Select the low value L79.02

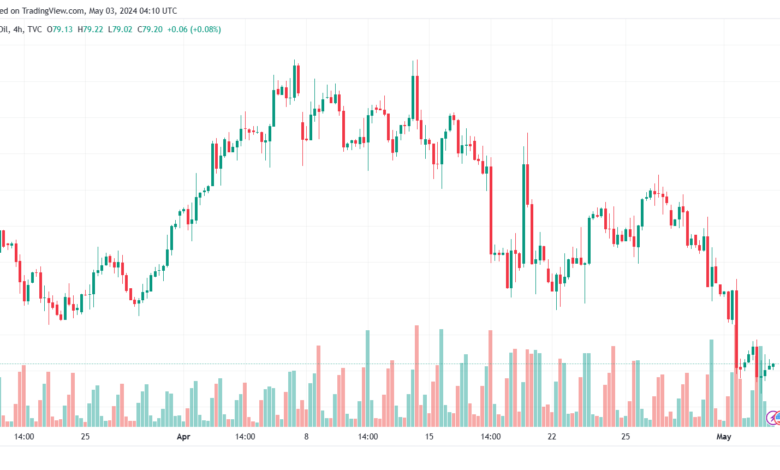click(x=120, y=29)
